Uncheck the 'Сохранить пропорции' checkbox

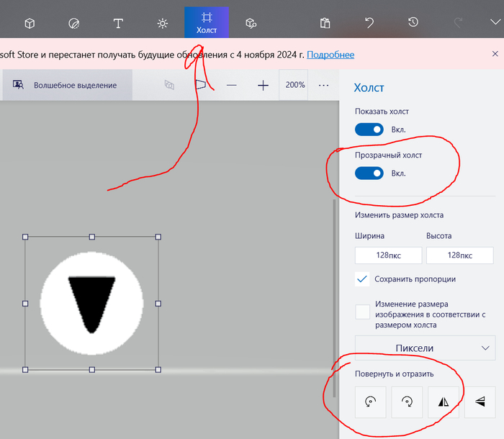pyautogui.click(x=363, y=279)
